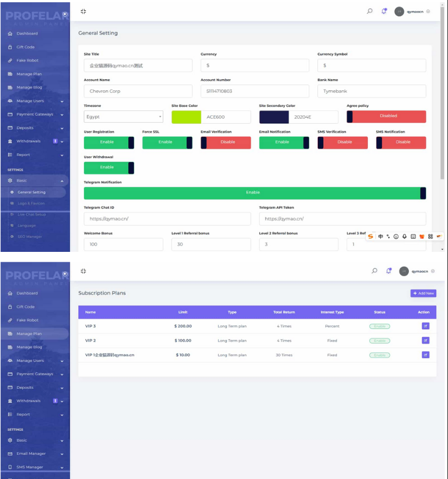Click the microphone icon in IME toolbar

[405, 236]
